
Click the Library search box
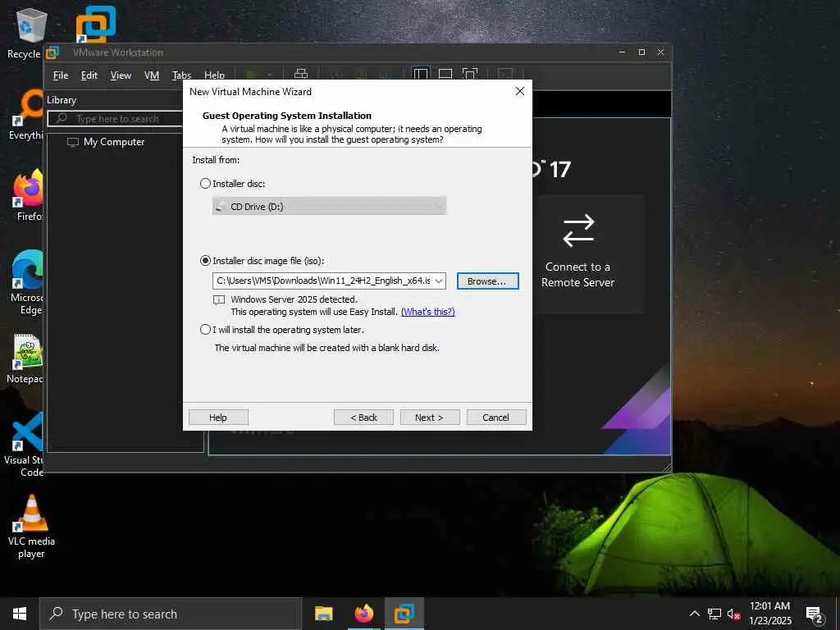[x=116, y=118]
